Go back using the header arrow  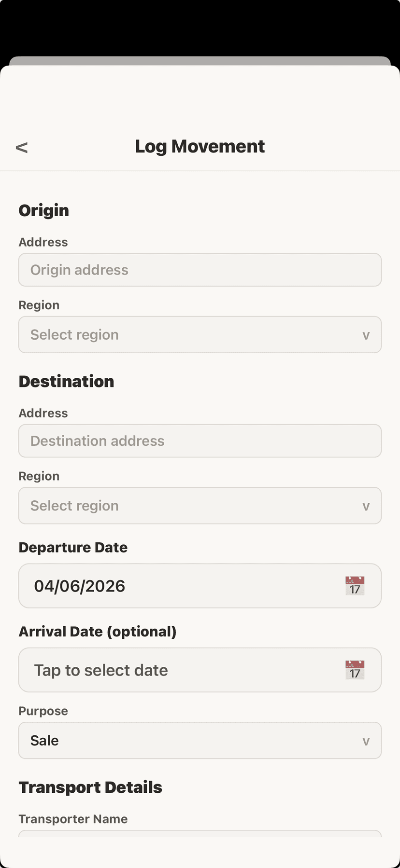coord(22,147)
